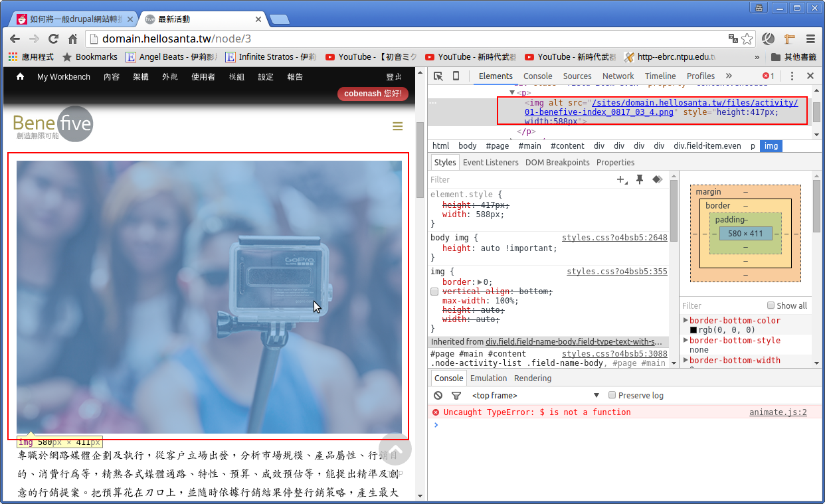Open the Console panel tab at top
The width and height of the screenshot is (825, 504).
tap(538, 76)
